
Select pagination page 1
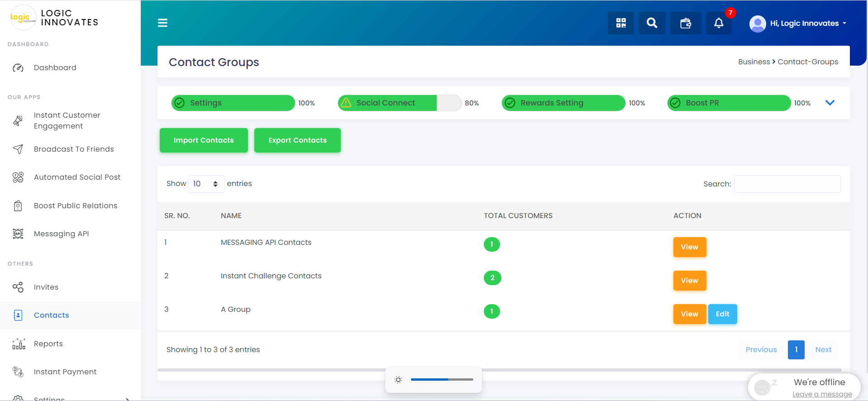796,350
